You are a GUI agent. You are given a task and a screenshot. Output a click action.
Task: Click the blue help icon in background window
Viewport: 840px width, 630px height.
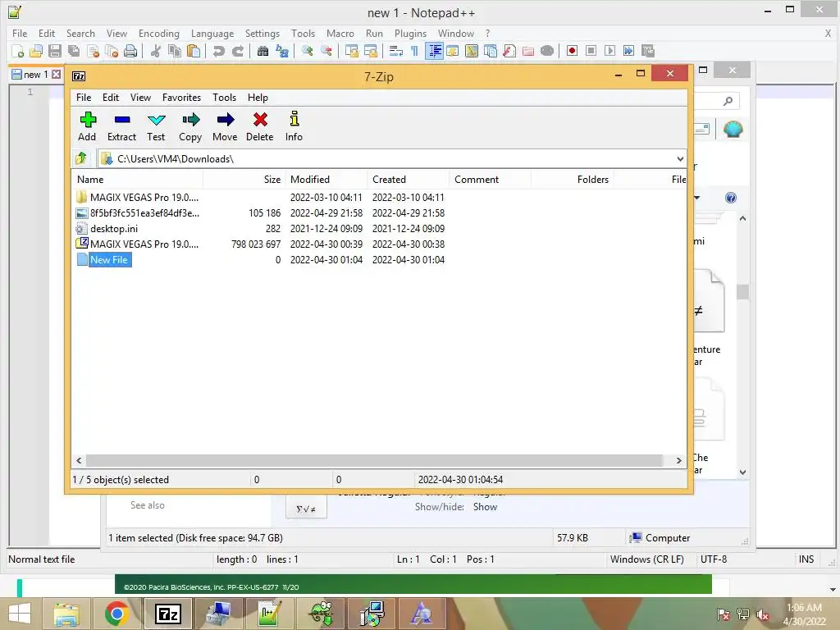pos(731,198)
